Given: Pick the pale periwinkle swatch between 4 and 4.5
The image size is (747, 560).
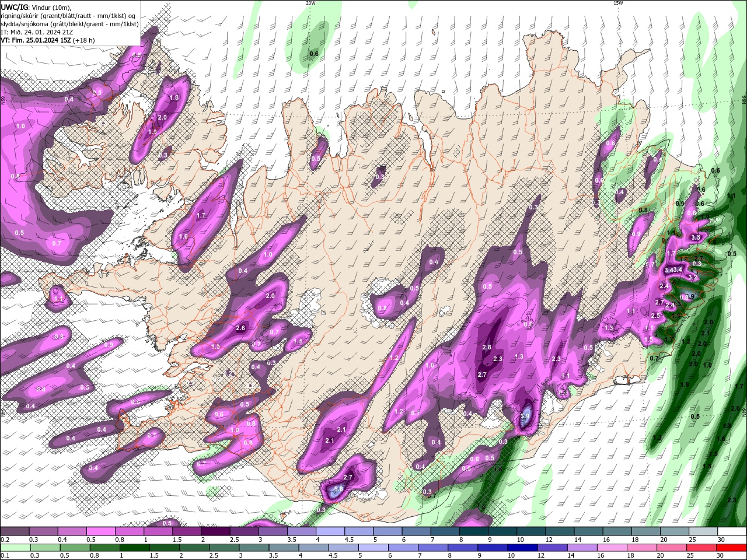Looking at the screenshot, I should [330, 531].
